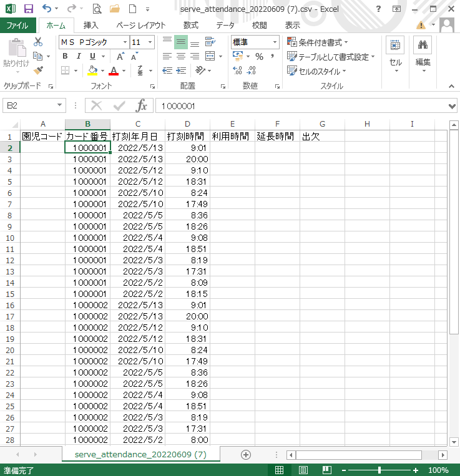Image resolution: width=460 pixels, height=476 pixels.
Task: Save the workbook with the floppy icon
Action: [28, 9]
